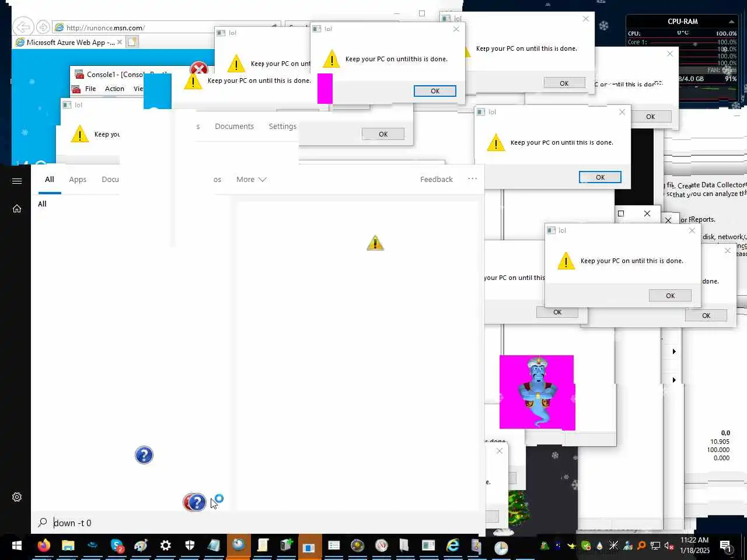Click OK in the dialog reading 'untilthis'
Viewport: 747px width, 560px height.
(435, 91)
